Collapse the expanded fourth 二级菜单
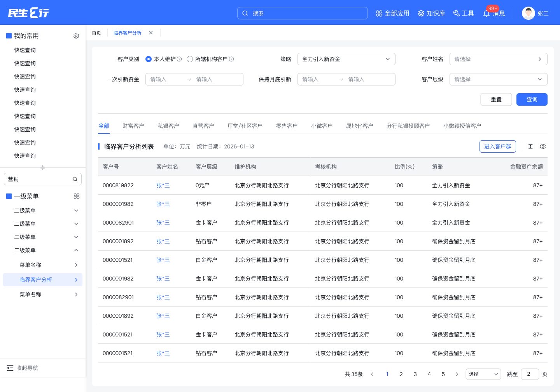The image size is (560, 392). (x=76, y=250)
